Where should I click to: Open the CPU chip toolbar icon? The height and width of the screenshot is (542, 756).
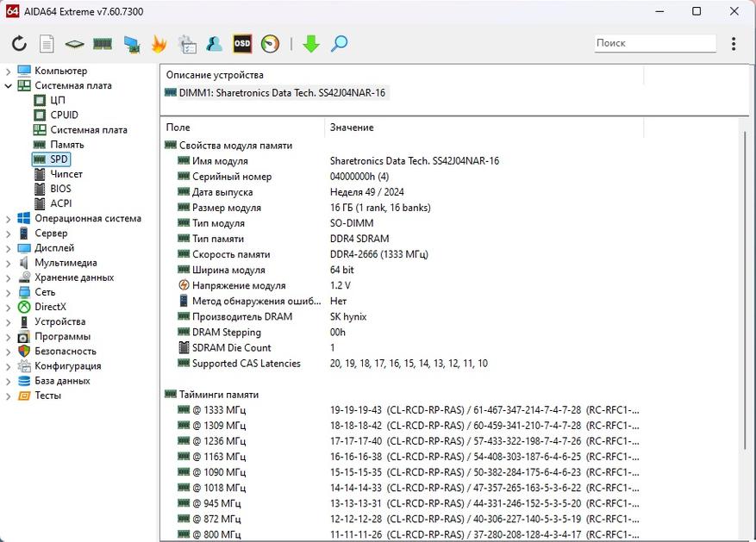tap(75, 44)
